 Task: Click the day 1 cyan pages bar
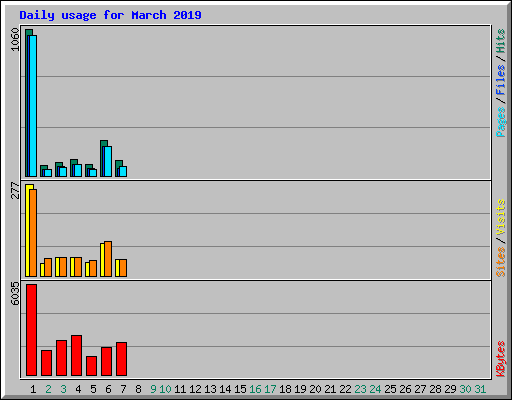[33, 106]
